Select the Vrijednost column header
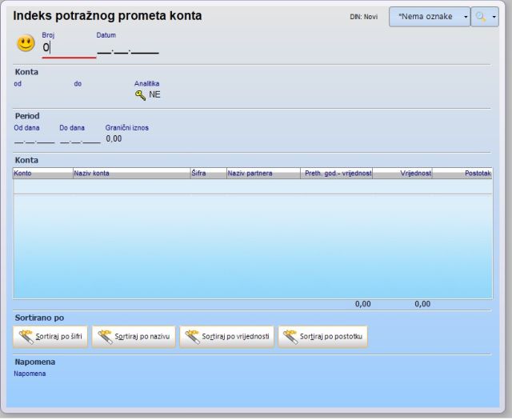Screen dimensions: 512x420 click(402, 173)
